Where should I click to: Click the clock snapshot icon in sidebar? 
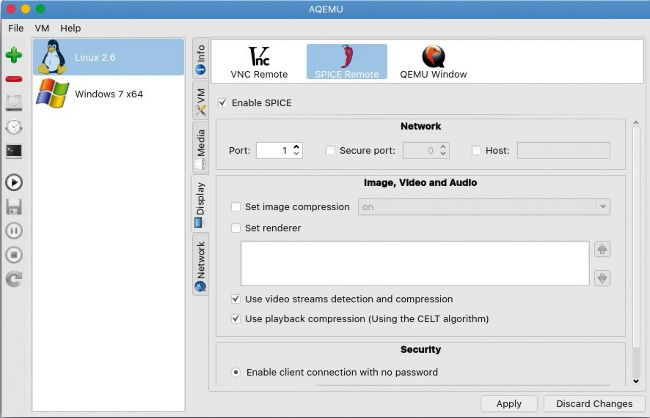click(14, 127)
